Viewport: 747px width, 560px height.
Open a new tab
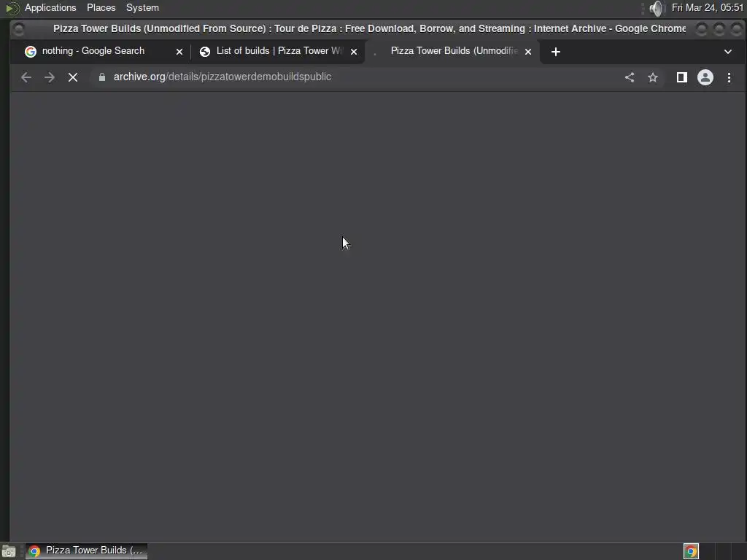point(555,52)
